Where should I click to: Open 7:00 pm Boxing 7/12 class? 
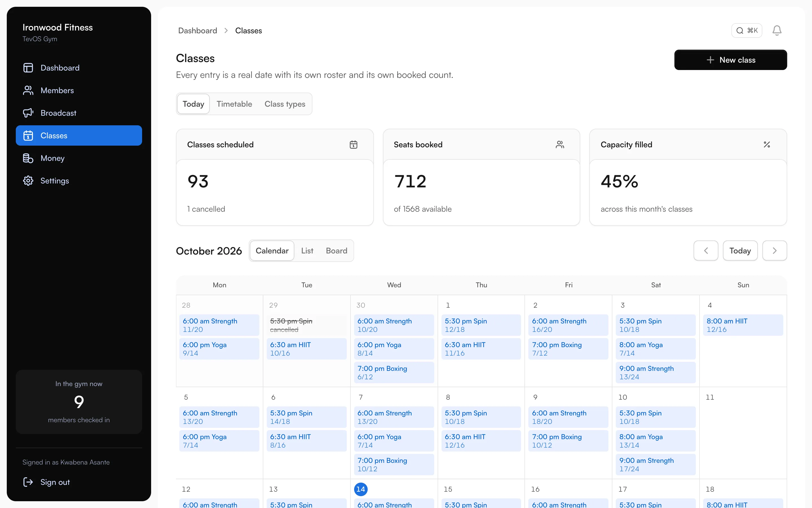point(568,349)
